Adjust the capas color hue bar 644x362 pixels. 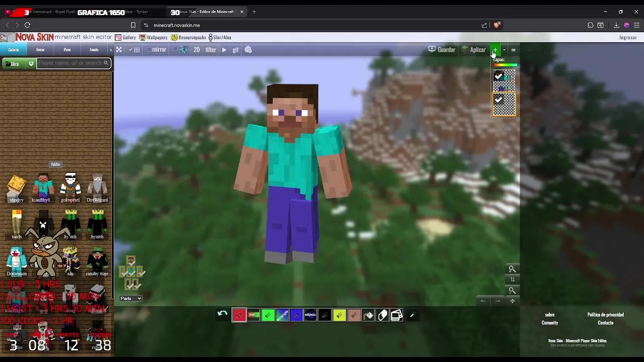(x=505, y=65)
